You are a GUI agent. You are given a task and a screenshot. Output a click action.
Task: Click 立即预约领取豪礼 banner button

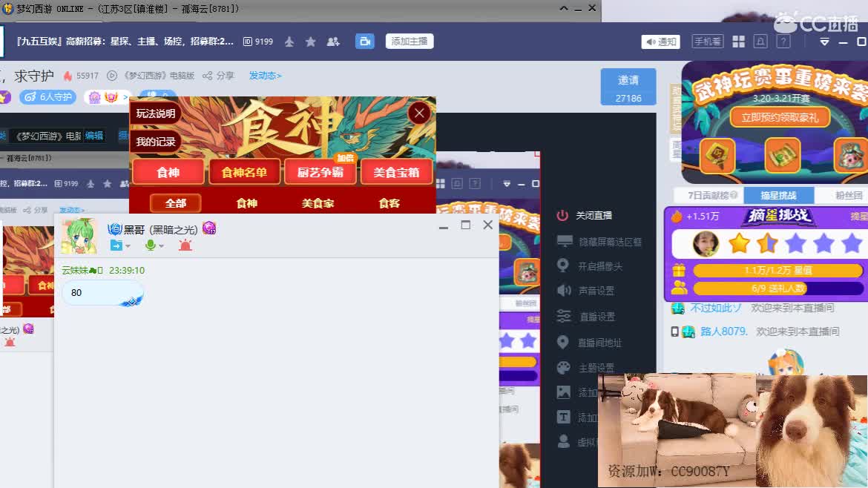(780, 117)
